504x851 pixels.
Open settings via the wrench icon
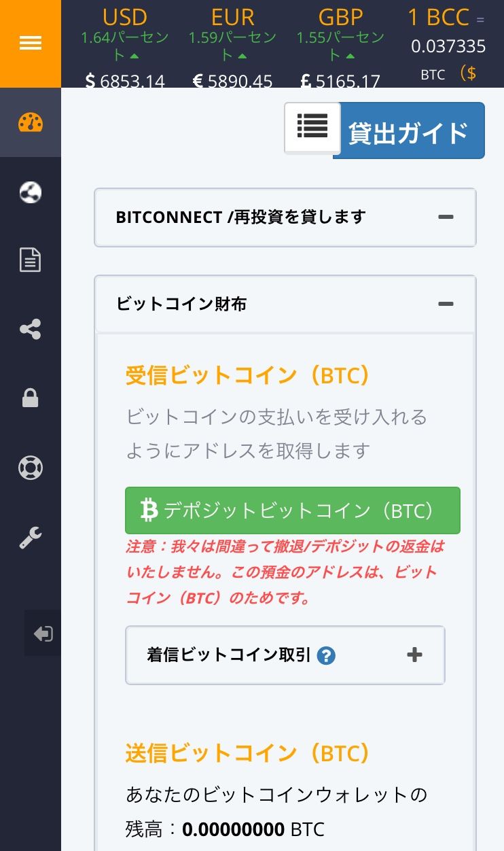click(30, 537)
